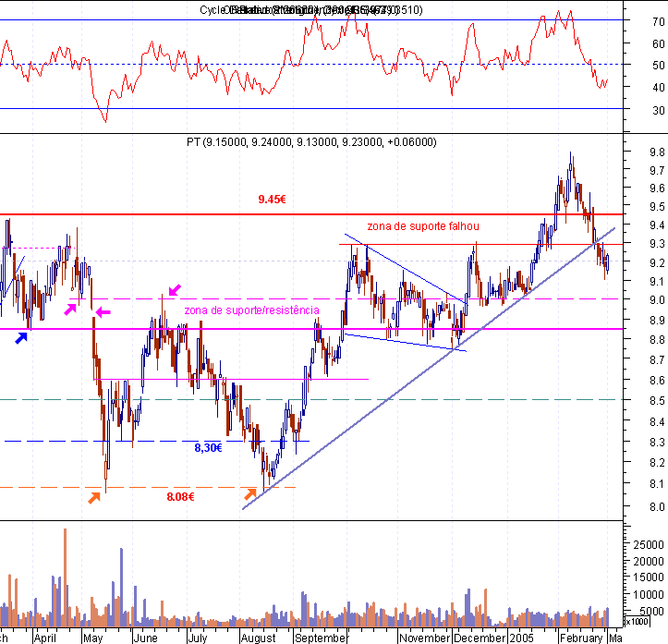668x644 pixels.
Task: Click the red 8.08€ price label
Action: 181,497
